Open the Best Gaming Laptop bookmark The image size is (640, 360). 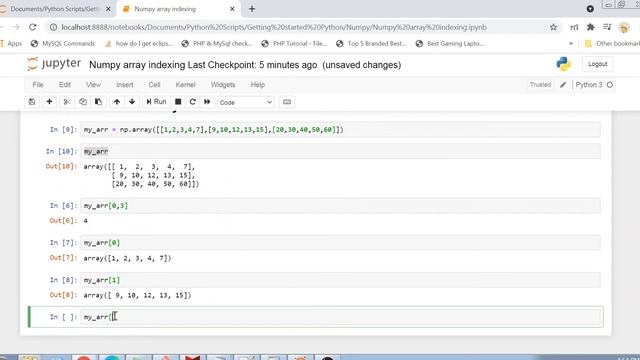tap(449, 43)
